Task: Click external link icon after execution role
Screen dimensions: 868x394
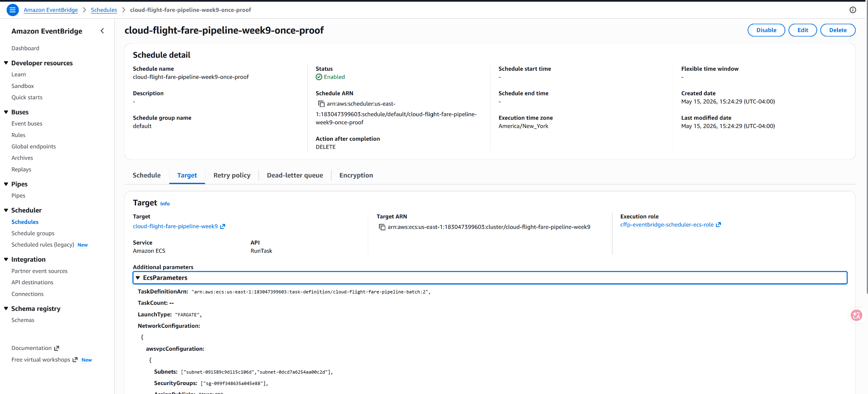Action: (718, 225)
